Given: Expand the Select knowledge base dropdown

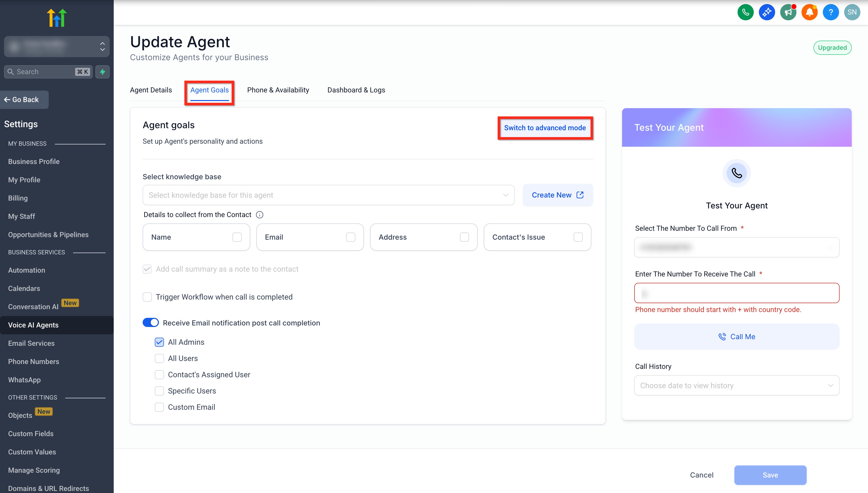Looking at the screenshot, I should pos(328,195).
